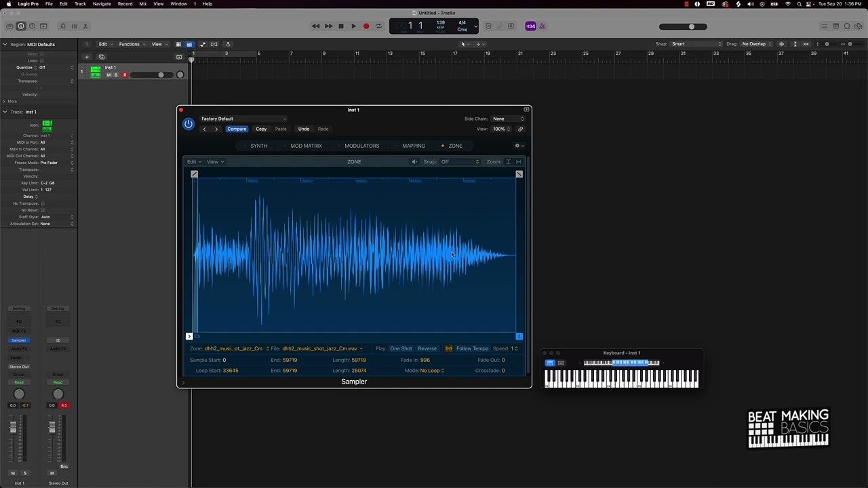
Task: Open the loop Mode No Loop dropdown
Action: click(433, 371)
